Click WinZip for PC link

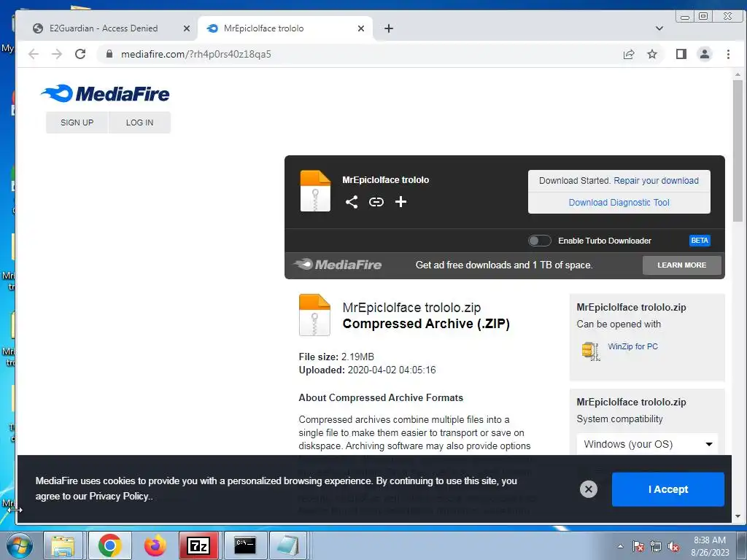632,346
